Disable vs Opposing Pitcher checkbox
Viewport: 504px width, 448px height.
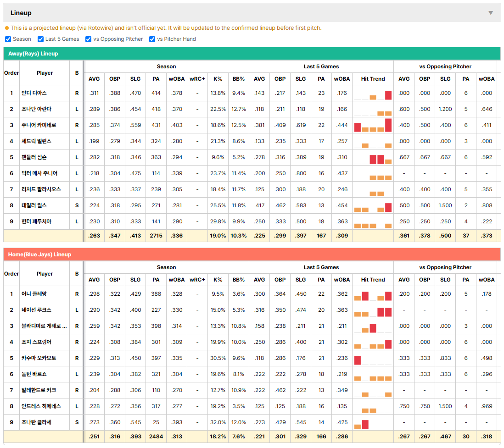pos(89,39)
